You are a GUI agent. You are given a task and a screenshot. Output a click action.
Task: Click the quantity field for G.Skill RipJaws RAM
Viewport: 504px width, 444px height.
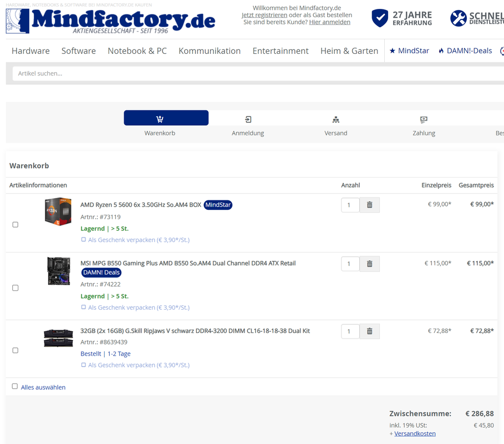[350, 331]
